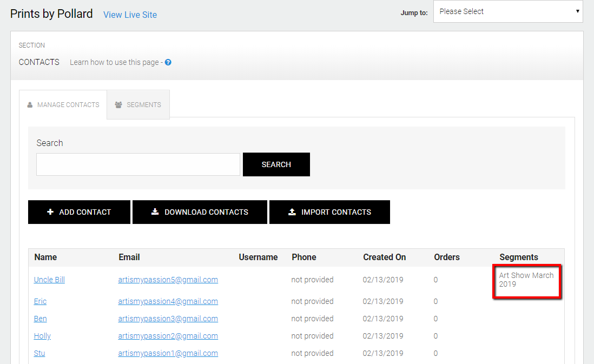Click the group icon on Segments tab
The width and height of the screenshot is (594, 364).
pos(118,105)
